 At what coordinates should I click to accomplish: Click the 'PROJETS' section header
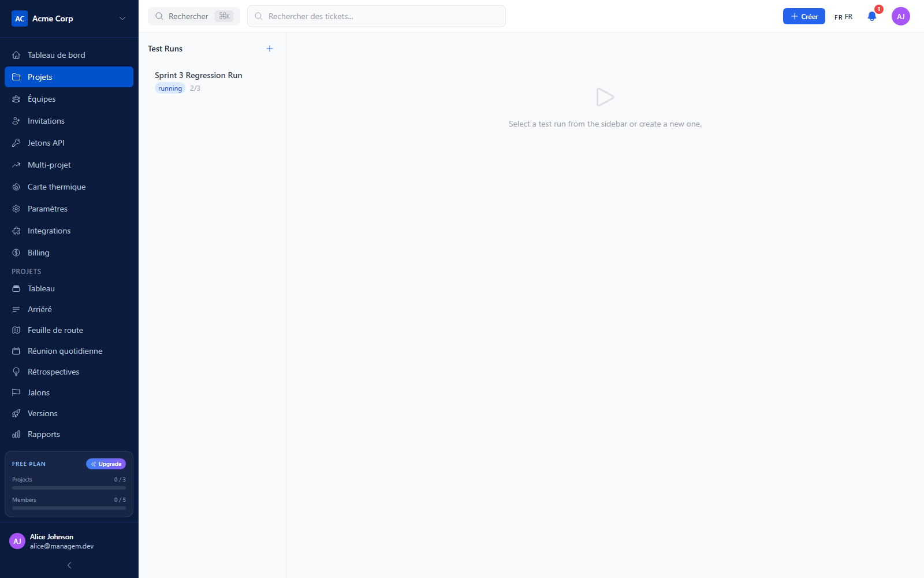pyautogui.click(x=27, y=271)
